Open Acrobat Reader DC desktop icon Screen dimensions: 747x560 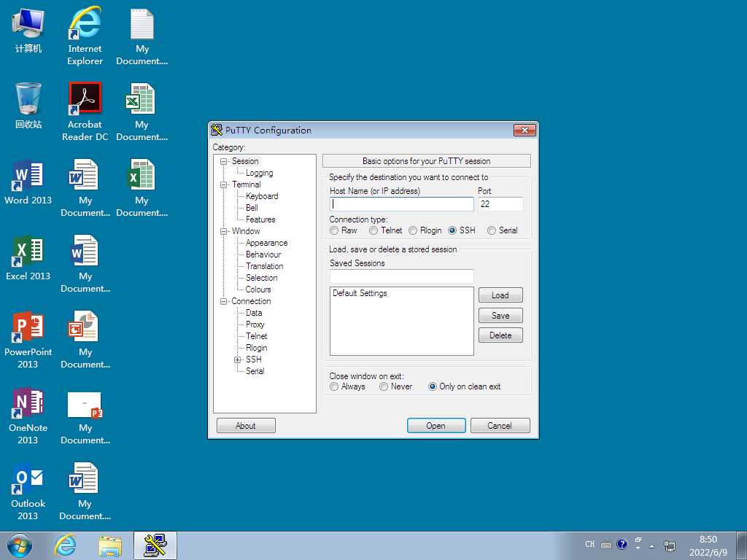(x=85, y=101)
